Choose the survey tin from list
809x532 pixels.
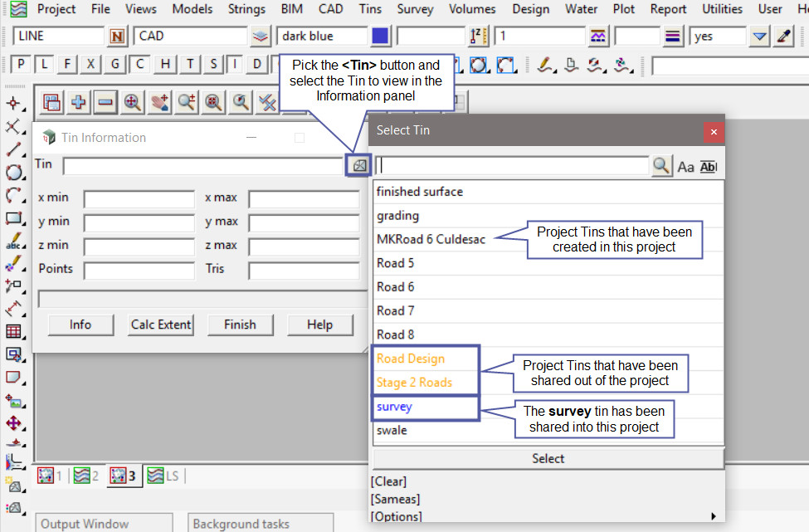(x=394, y=407)
